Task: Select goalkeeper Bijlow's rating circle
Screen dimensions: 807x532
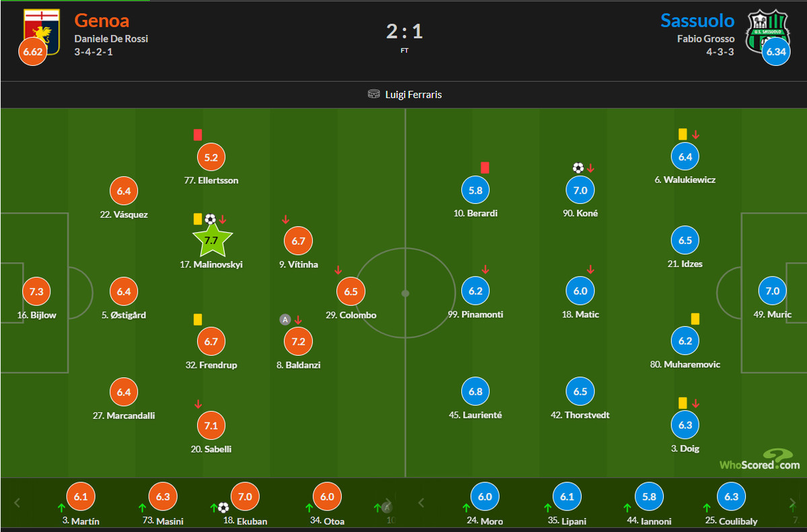Action: pos(36,292)
